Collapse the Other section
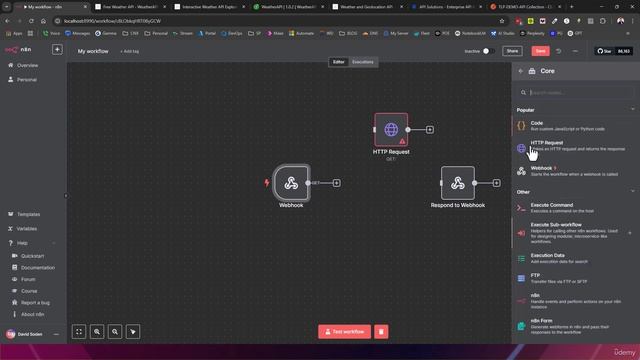 pyautogui.click(x=633, y=191)
